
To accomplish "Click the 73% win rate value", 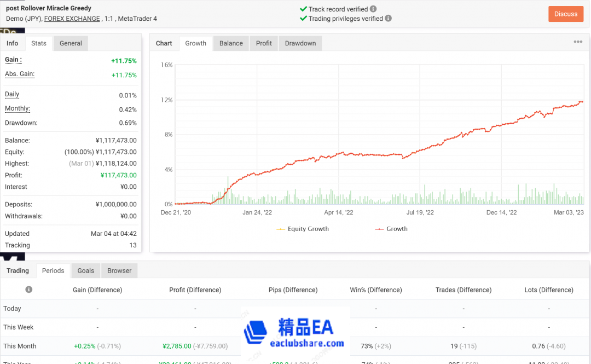I will [x=367, y=346].
